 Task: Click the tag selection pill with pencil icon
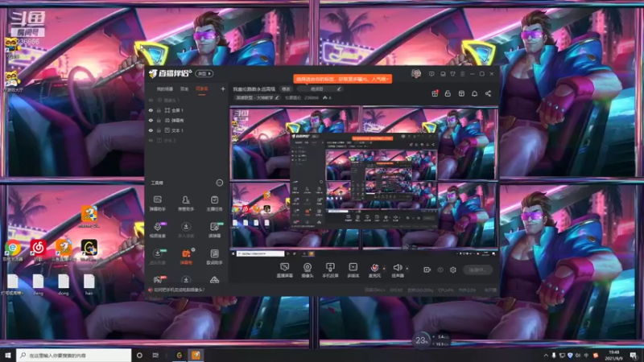click(320, 89)
